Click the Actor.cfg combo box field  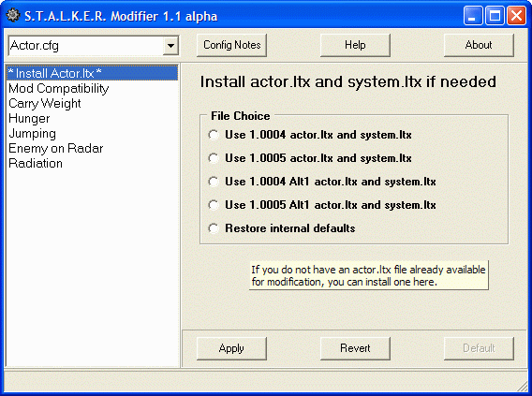(94, 46)
